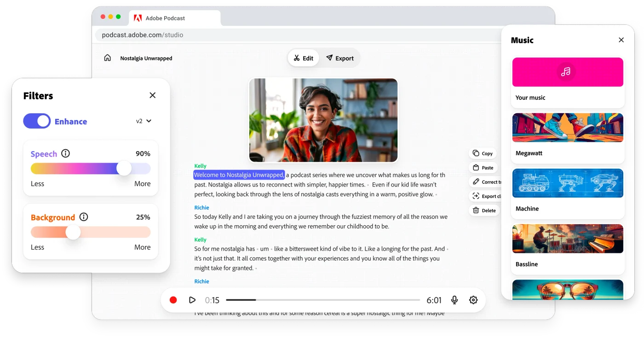Open the v2 version dropdown
The height and width of the screenshot is (339, 644).
pyautogui.click(x=144, y=121)
